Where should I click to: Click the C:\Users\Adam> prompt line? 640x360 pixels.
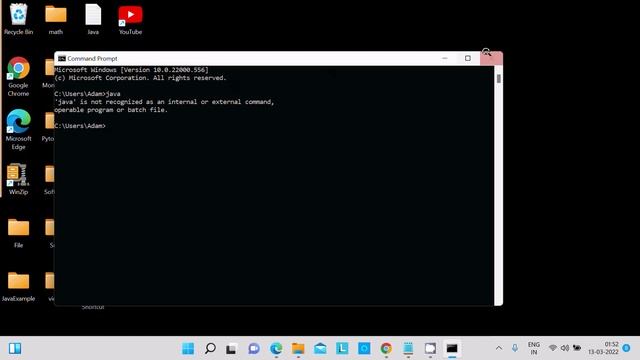[x=80, y=126]
